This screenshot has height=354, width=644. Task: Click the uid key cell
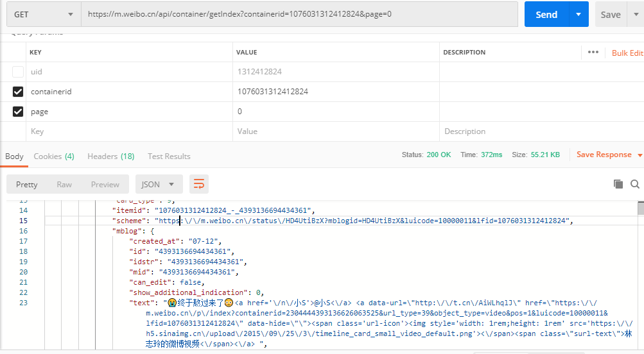(129, 72)
